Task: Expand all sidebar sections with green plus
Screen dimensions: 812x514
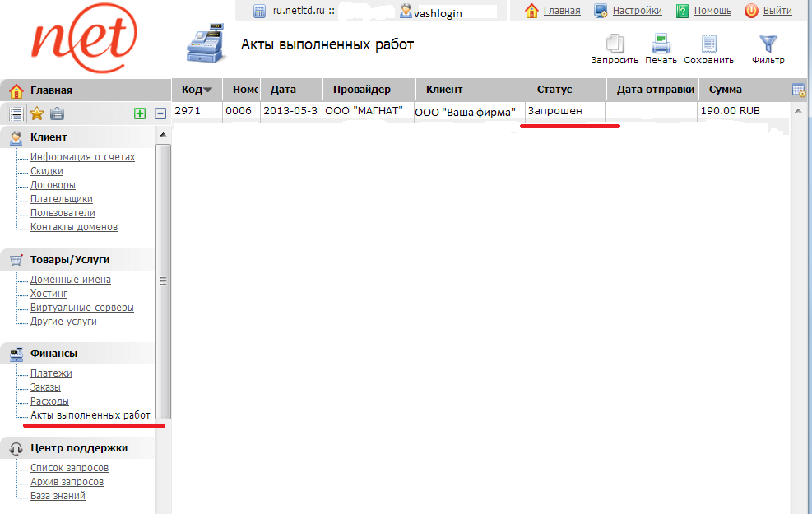Action: 140,113
